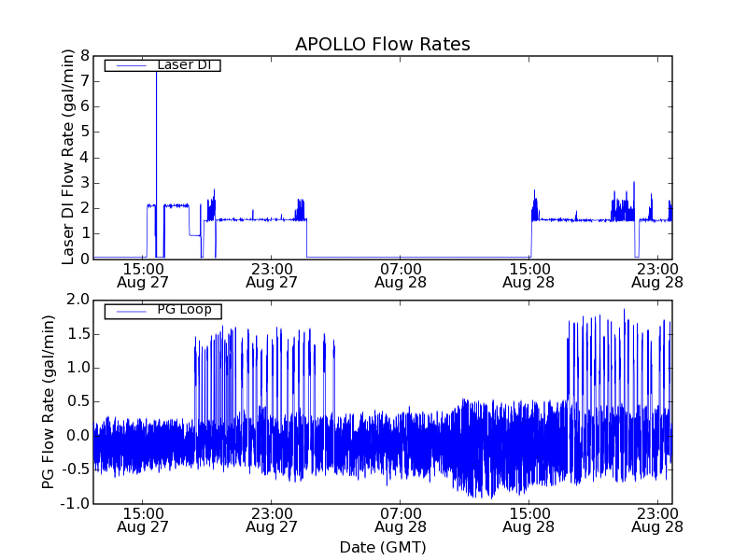The width and height of the screenshot is (747, 560).
Task: Click bottom chart's '15:00 Aug 27' tick label
Action: click(143, 521)
